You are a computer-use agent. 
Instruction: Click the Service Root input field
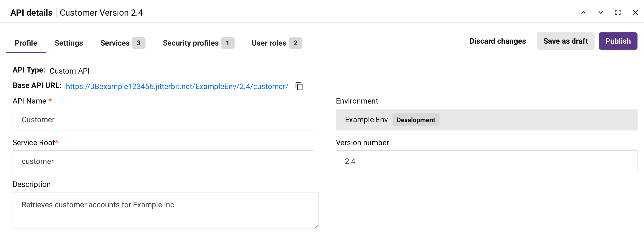click(163, 161)
